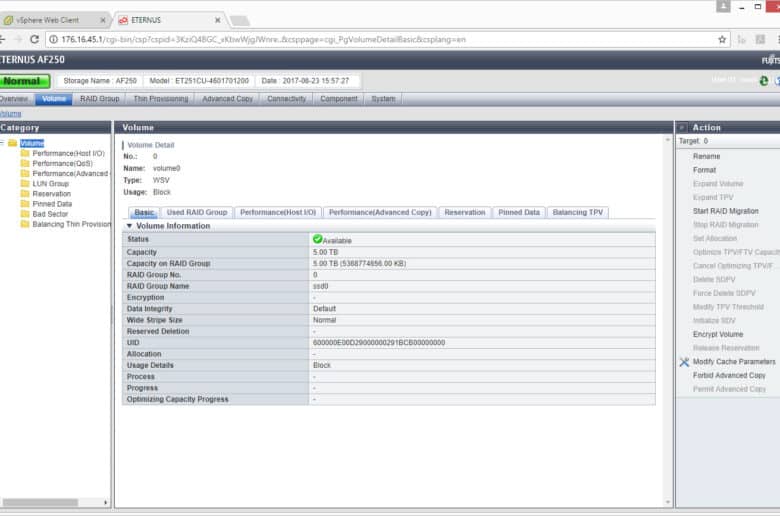Click down arrow of Volume pane scrollbar
This screenshot has height=516, width=780.
pos(668,503)
